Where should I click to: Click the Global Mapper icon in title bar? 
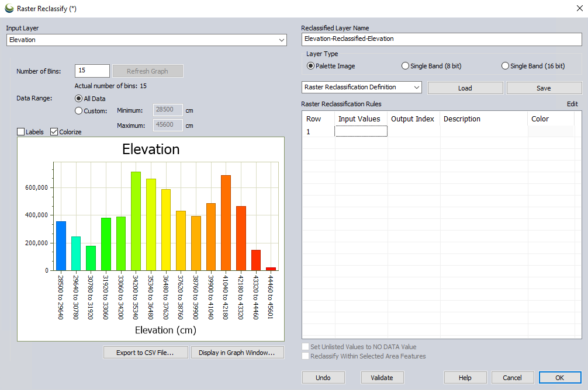[x=9, y=8]
